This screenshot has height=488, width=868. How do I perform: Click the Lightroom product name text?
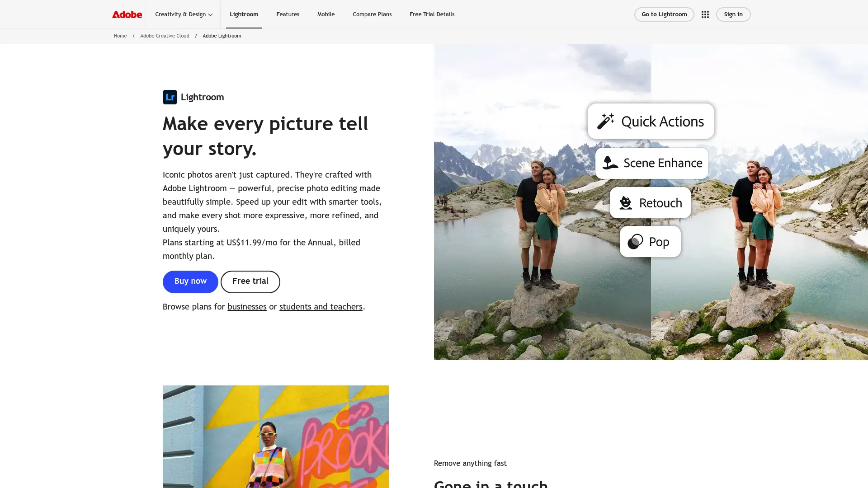point(202,97)
